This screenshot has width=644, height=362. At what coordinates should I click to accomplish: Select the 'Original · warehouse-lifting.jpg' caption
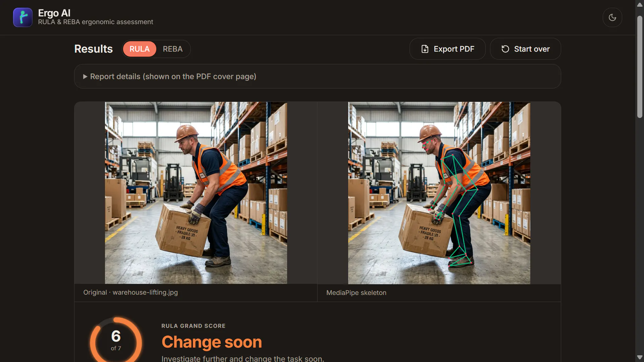[130, 292]
